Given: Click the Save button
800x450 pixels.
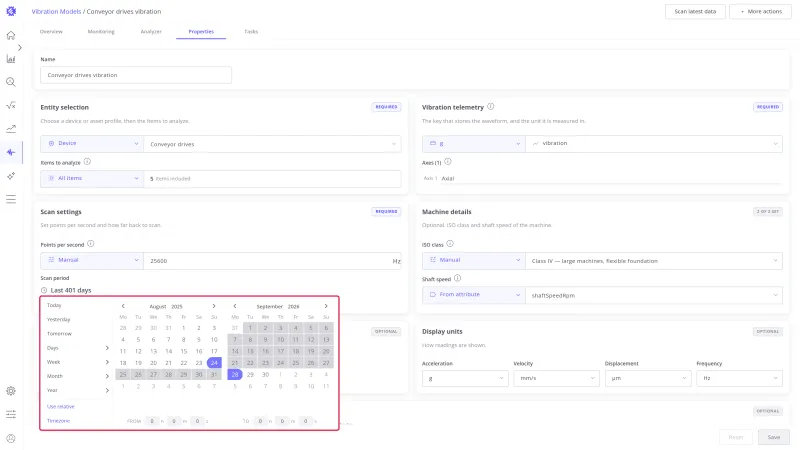Looking at the screenshot, I should pos(773,437).
